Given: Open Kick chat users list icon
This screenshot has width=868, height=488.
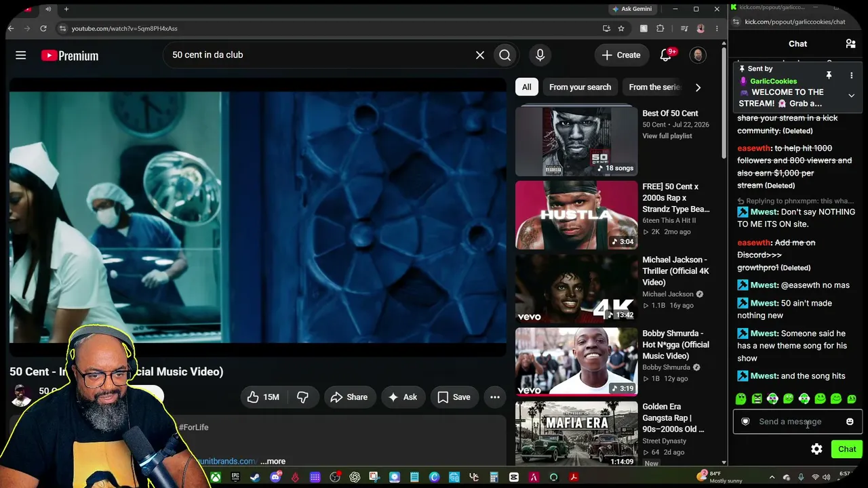Looking at the screenshot, I should pos(850,44).
